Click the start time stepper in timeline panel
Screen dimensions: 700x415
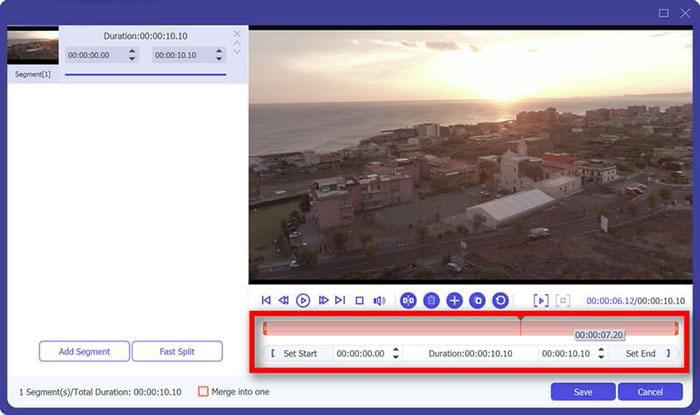coord(395,353)
